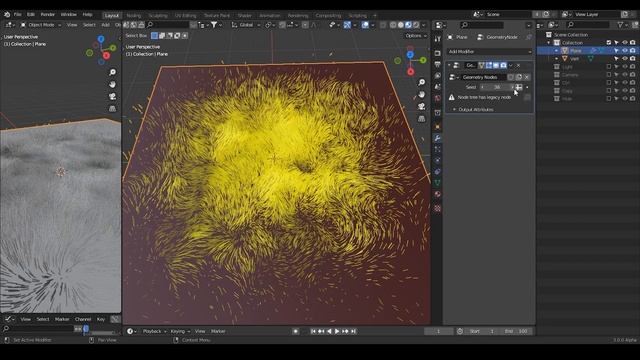Open the View Layer properties tab
The width and height of the screenshot is (640, 360).
pos(438,76)
